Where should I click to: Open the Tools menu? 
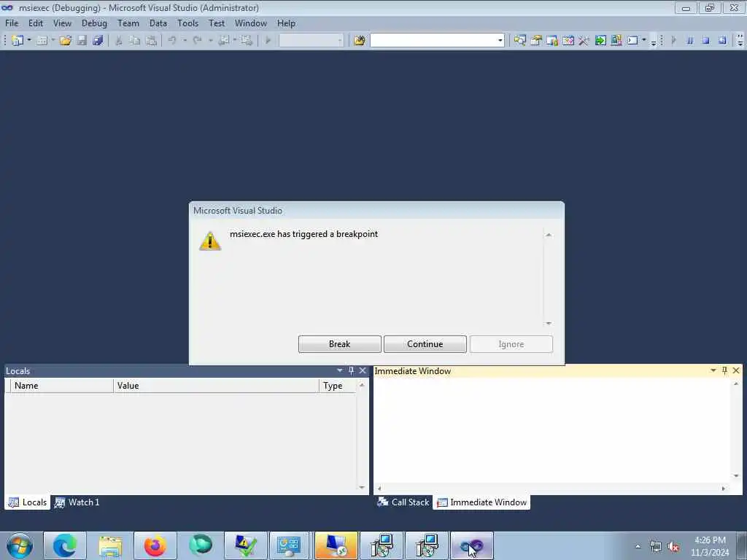pyautogui.click(x=187, y=23)
